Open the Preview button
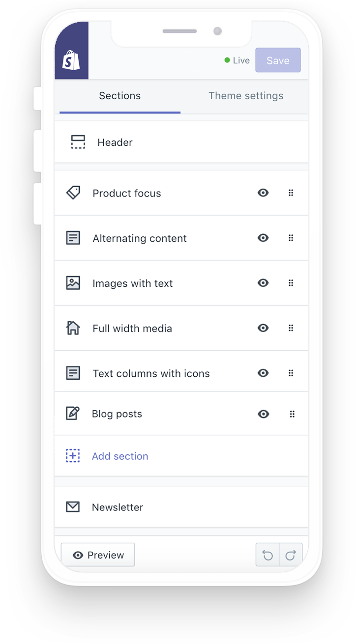The width and height of the screenshot is (356, 644). click(x=98, y=555)
